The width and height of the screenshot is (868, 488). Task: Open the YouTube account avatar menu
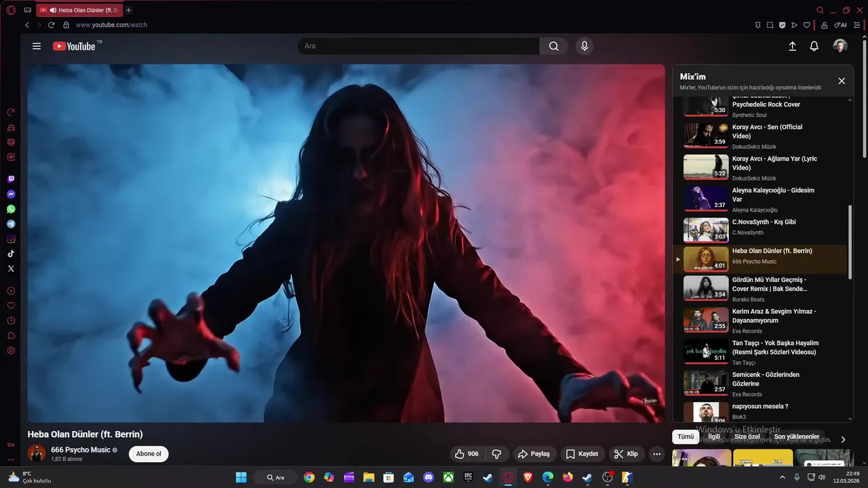(x=840, y=46)
